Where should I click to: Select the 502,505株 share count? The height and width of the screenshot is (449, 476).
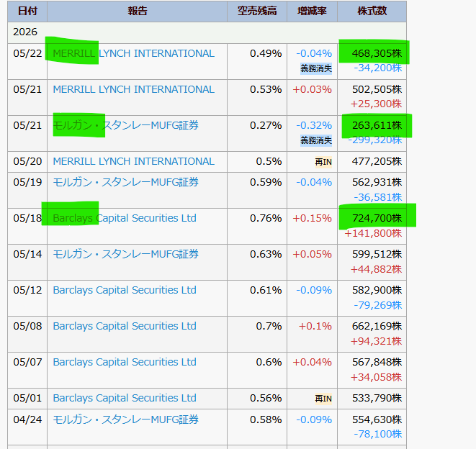377,89
